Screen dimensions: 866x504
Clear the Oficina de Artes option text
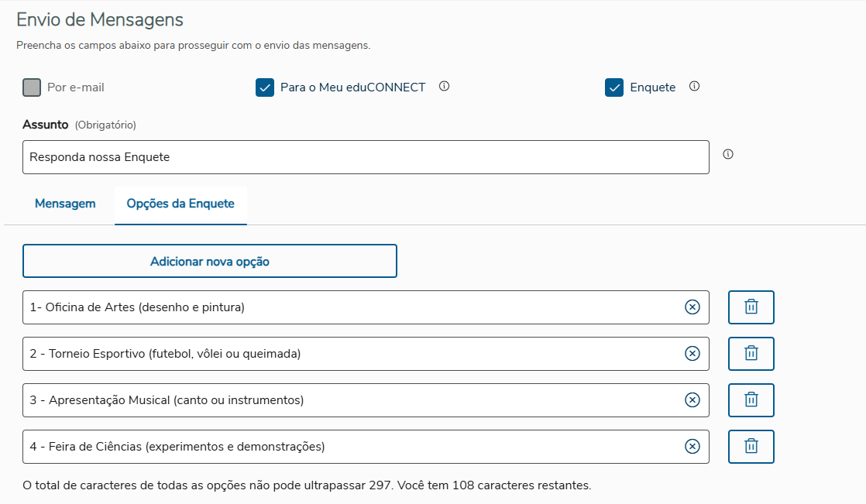[692, 307]
